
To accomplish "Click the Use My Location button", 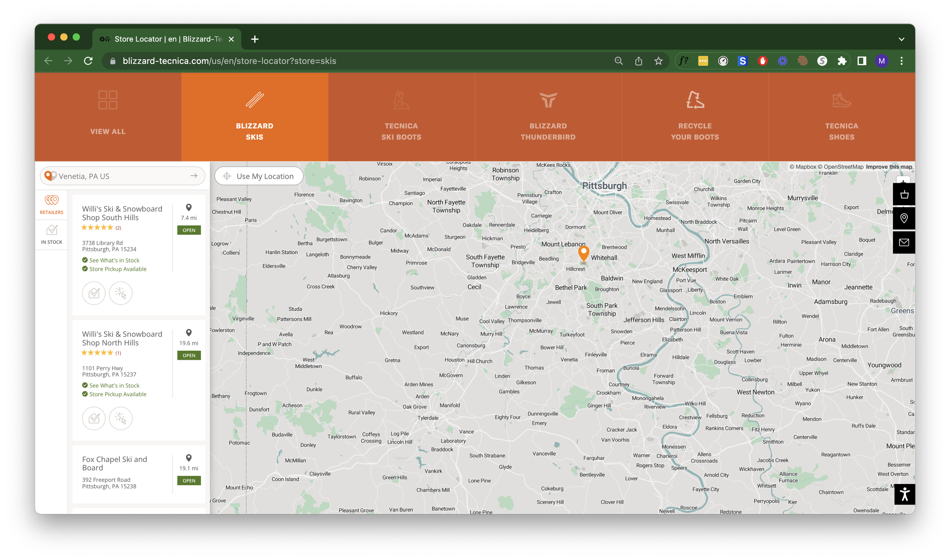I will tap(259, 176).
